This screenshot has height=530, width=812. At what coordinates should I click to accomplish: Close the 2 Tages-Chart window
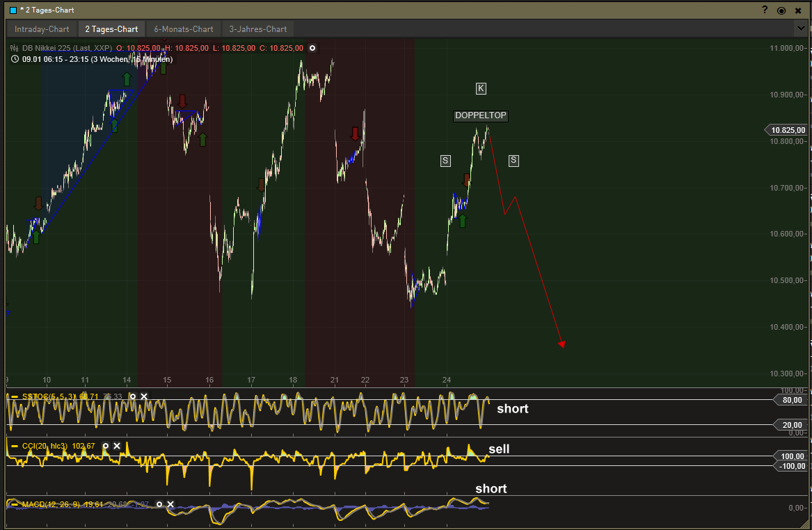798,10
